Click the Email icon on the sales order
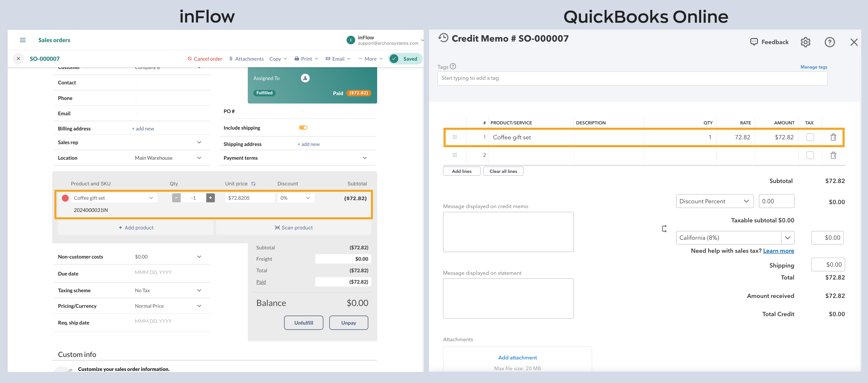Image resolution: width=868 pixels, height=383 pixels. 328,58
